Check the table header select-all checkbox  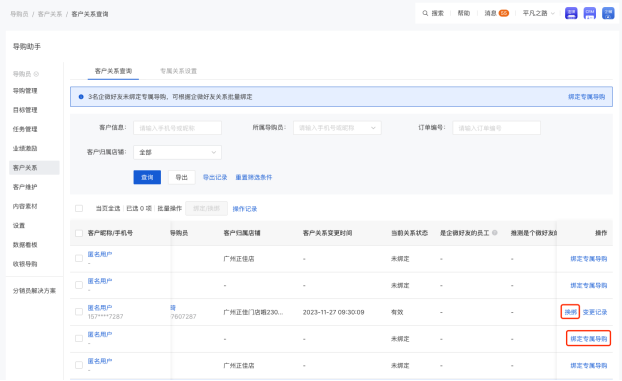(79, 233)
